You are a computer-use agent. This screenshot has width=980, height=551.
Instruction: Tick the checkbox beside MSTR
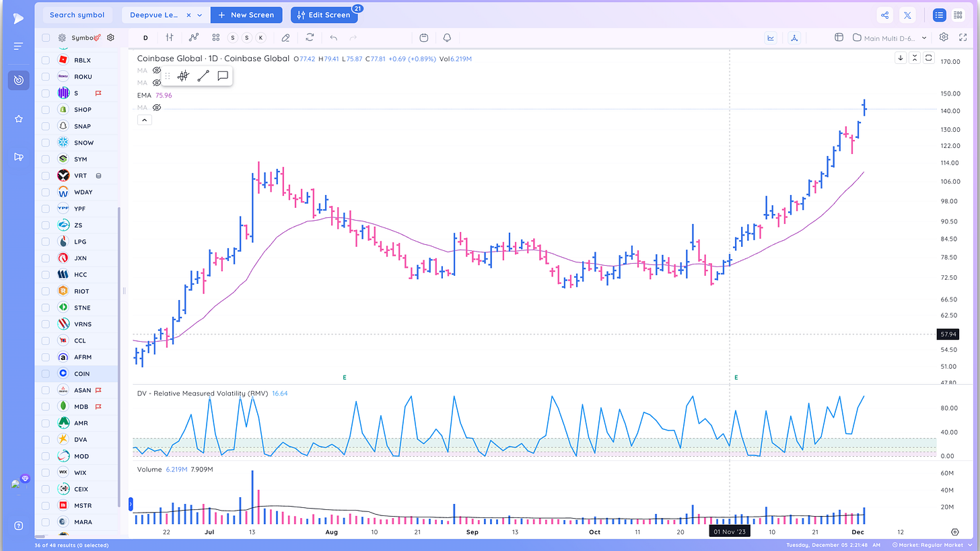tap(46, 505)
